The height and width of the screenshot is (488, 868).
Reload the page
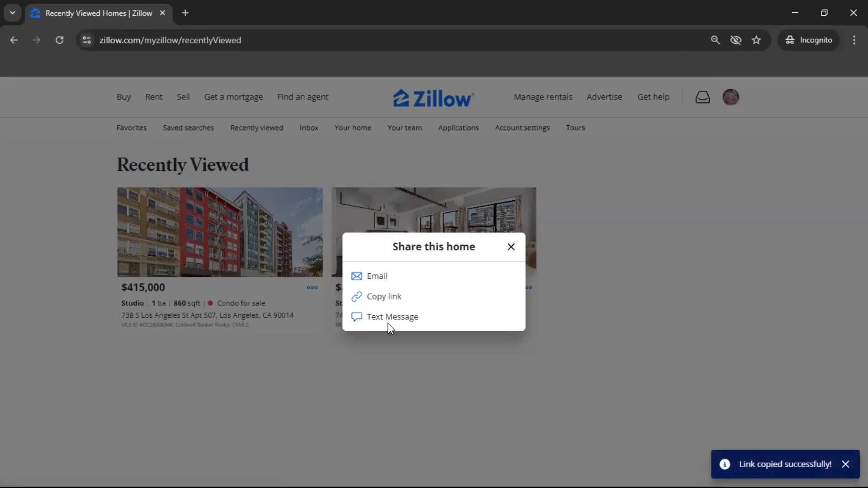(59, 40)
